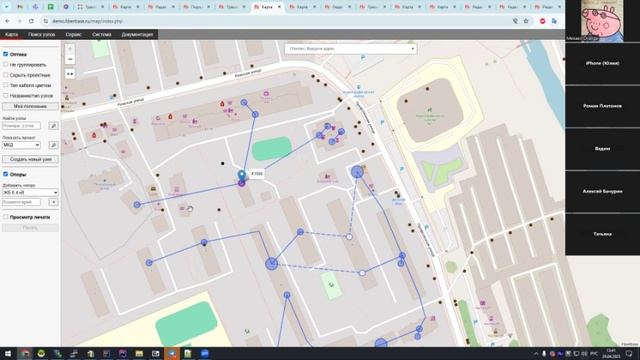
Task: Open Zoom app from the taskbar
Action: (x=205, y=353)
